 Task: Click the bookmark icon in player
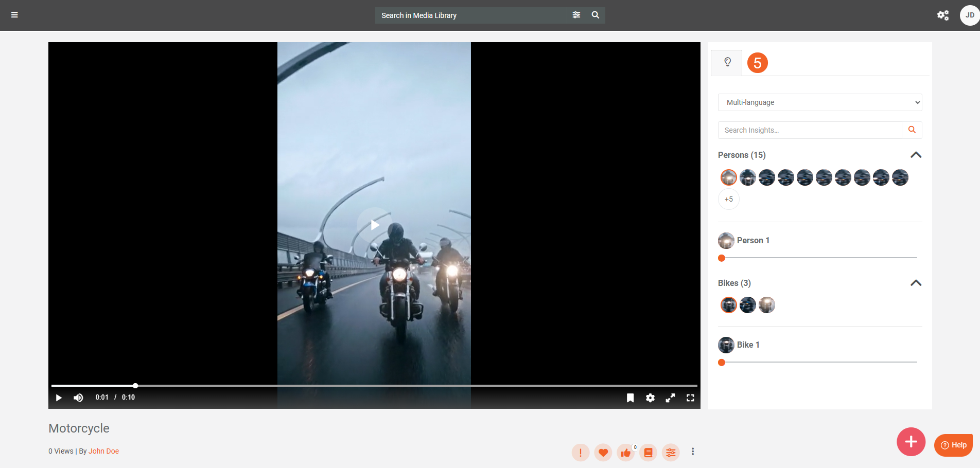[630, 398]
